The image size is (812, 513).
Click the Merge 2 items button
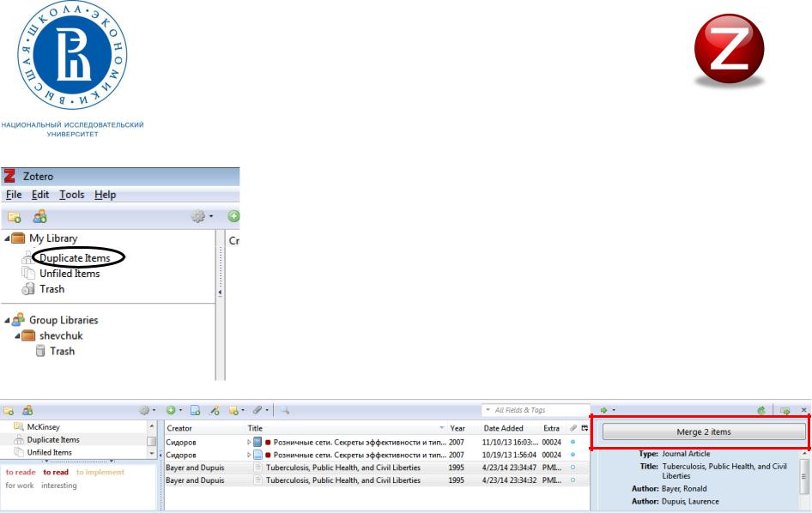click(703, 432)
